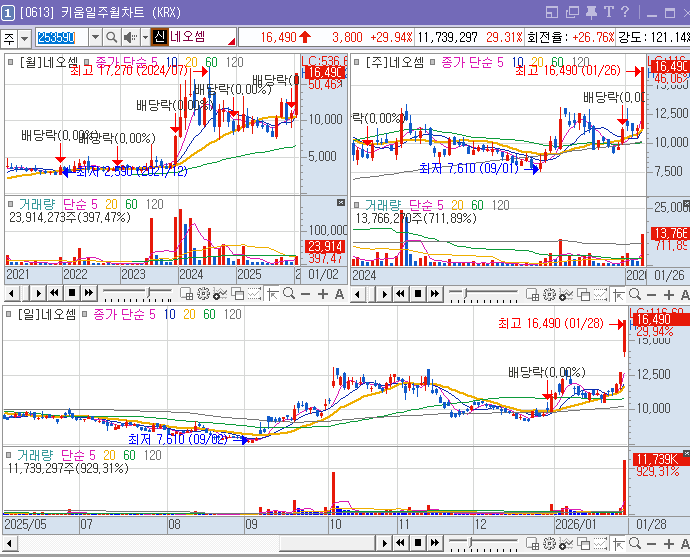Click daily chart horizontal scrollbar thumb
This screenshot has width=690, height=557.
328,543
